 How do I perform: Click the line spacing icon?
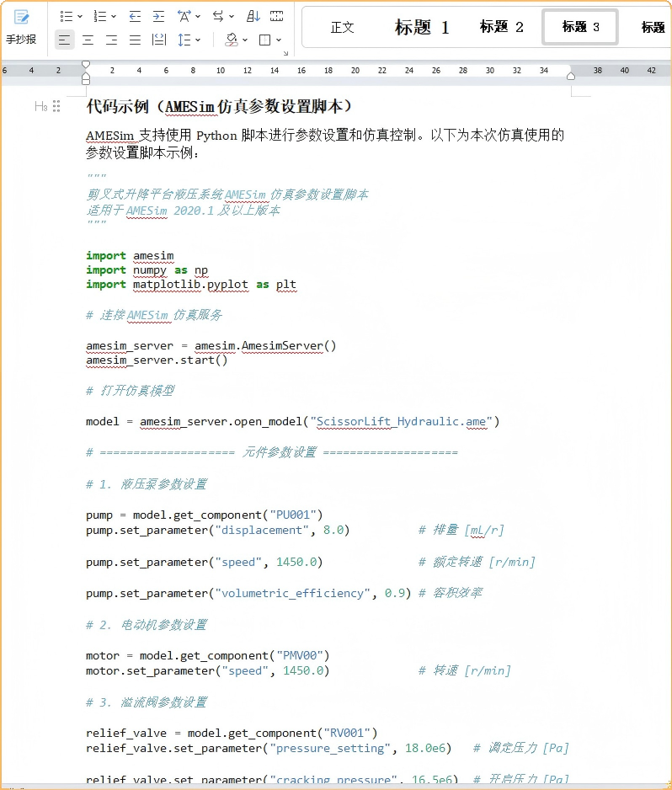pos(184,40)
